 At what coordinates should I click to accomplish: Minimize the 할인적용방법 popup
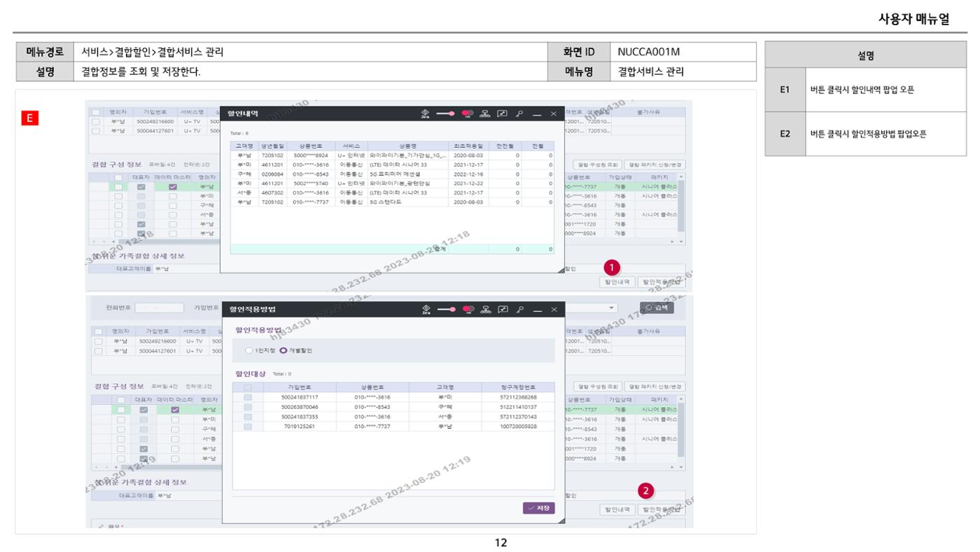click(537, 310)
